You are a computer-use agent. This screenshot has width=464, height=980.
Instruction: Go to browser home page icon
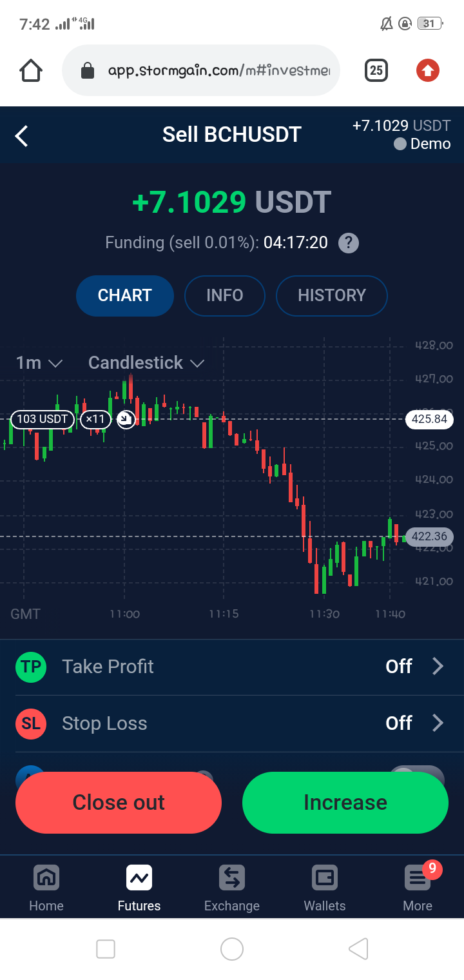(x=31, y=70)
